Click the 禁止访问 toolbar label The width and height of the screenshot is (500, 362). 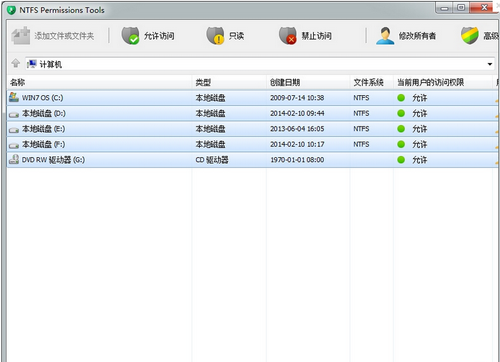(316, 36)
